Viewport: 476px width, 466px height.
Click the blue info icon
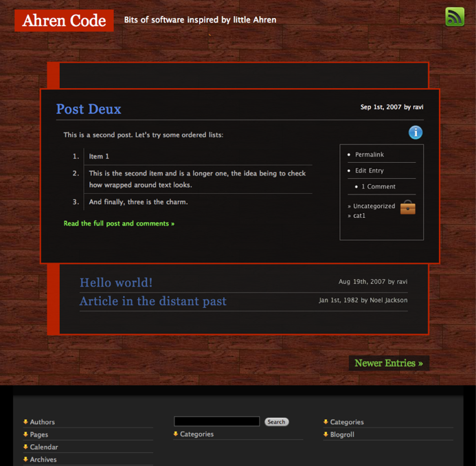[416, 133]
